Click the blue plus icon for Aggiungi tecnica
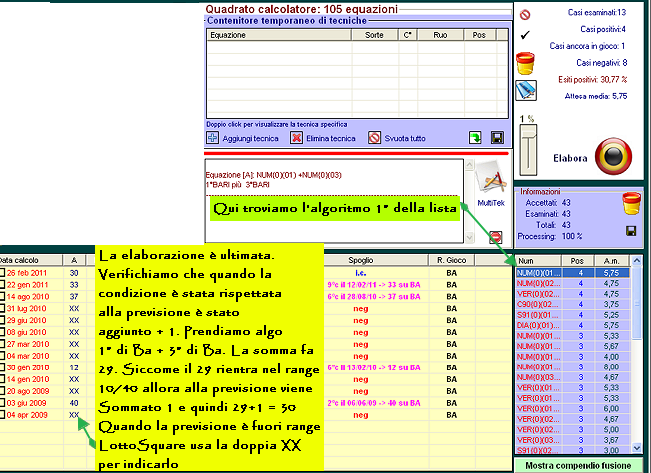The height and width of the screenshot is (473, 651). click(213, 137)
